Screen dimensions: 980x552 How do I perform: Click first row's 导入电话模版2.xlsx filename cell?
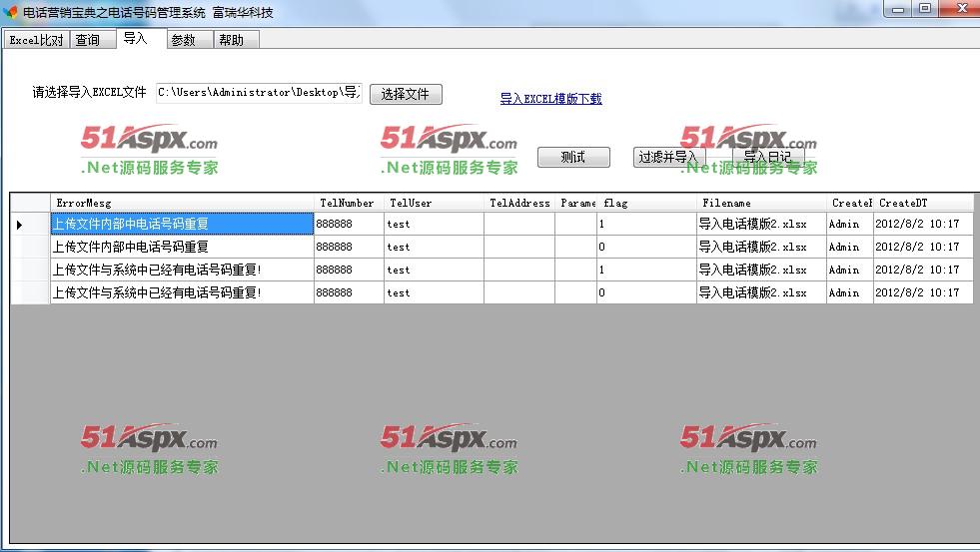click(x=761, y=224)
